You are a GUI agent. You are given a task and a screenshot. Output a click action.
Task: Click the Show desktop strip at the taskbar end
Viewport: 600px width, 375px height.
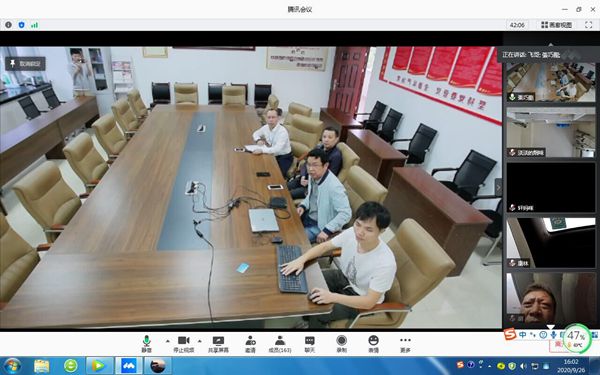(594, 365)
